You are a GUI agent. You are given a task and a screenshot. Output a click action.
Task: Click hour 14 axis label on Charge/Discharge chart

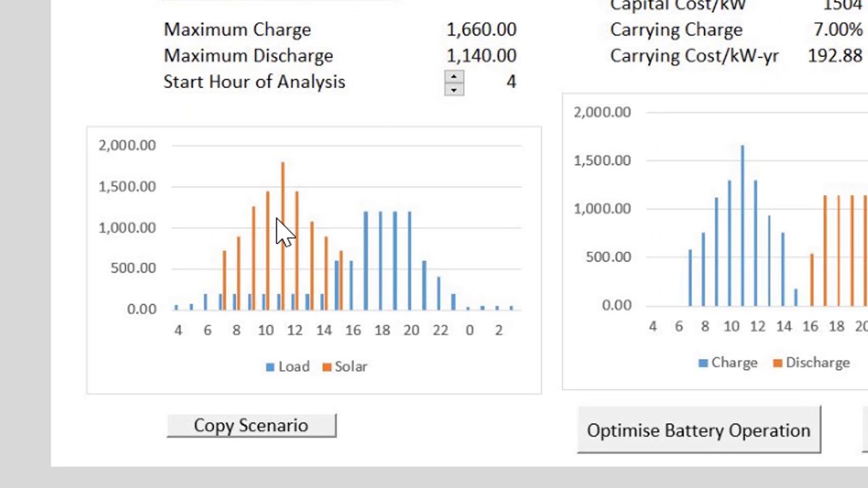(784, 327)
